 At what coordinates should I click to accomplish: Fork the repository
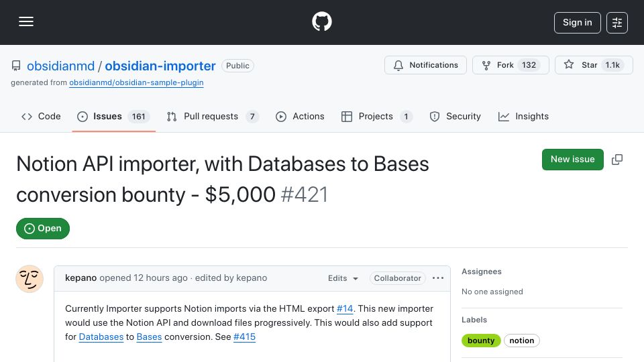[x=511, y=65]
